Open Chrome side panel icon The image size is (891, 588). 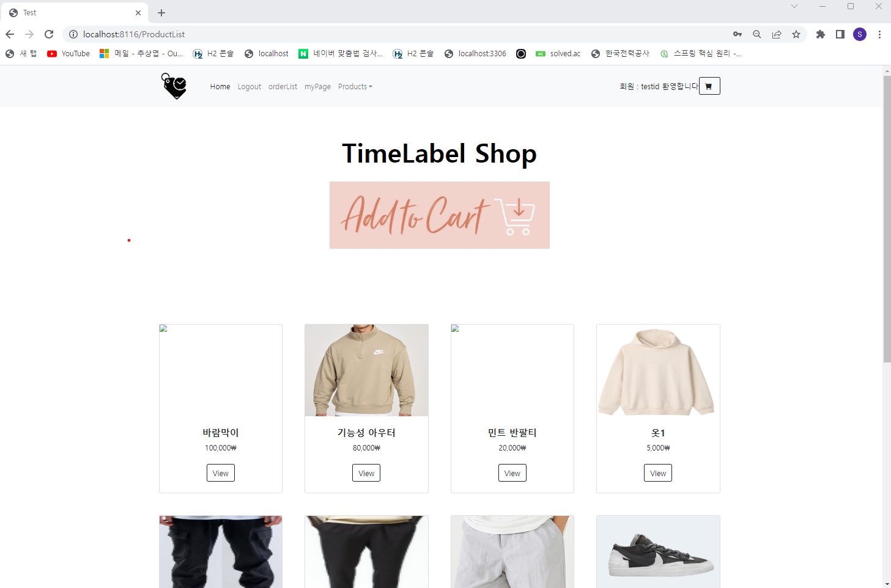(x=840, y=34)
